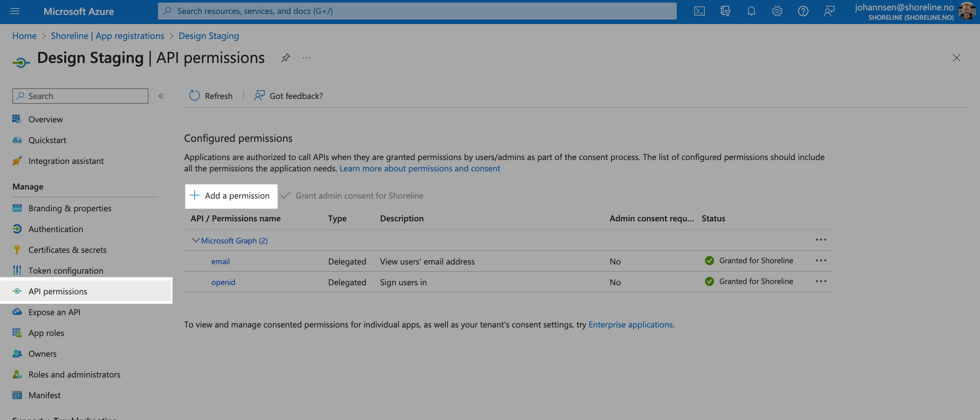980x420 pixels.
Task: Click the johannsen@shoreline.no account name
Action: [904, 7]
